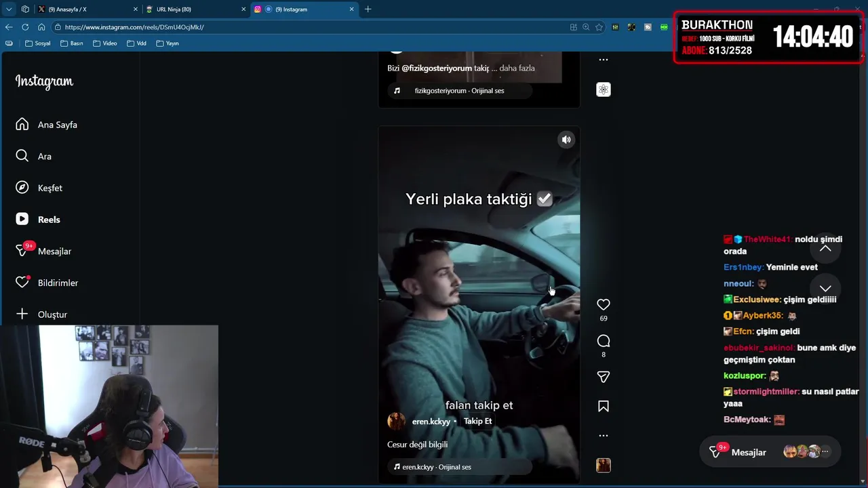Save the reel with the bookmark icon

(603, 406)
